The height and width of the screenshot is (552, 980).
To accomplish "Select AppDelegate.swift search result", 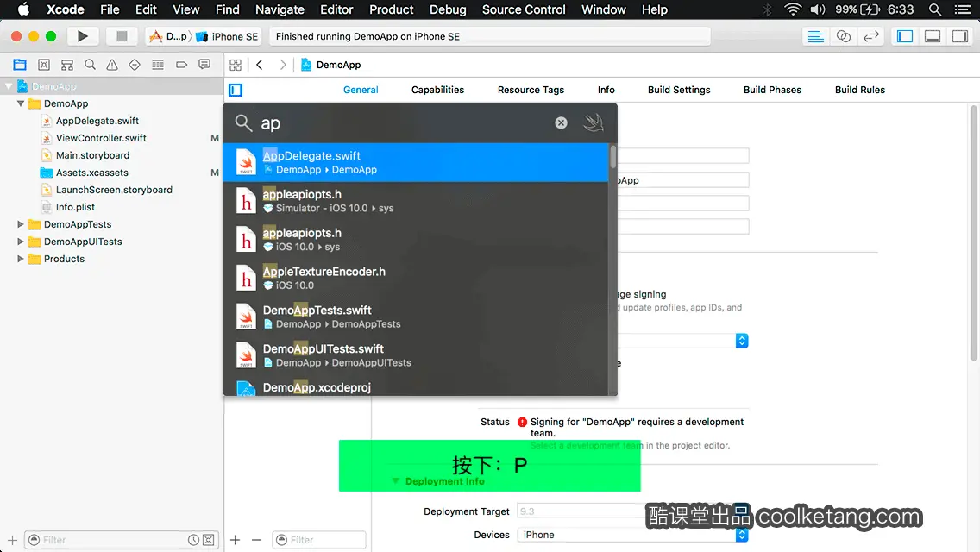I will point(416,162).
